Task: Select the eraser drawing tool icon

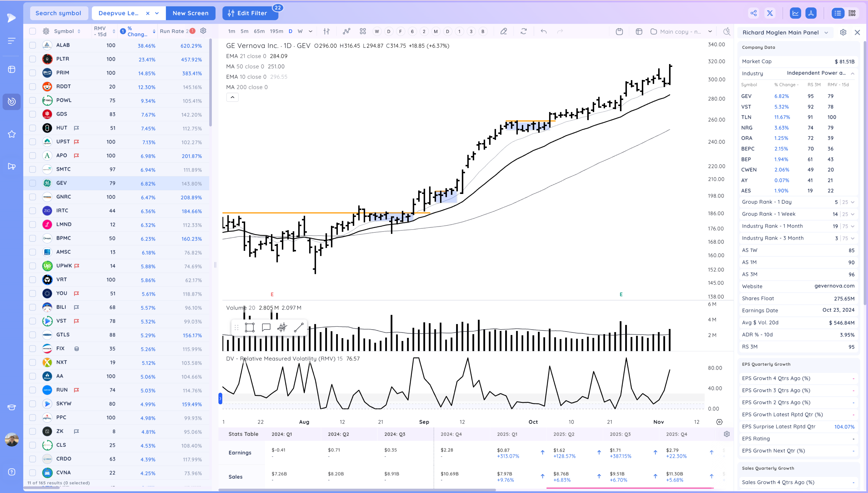Action: pos(504,31)
